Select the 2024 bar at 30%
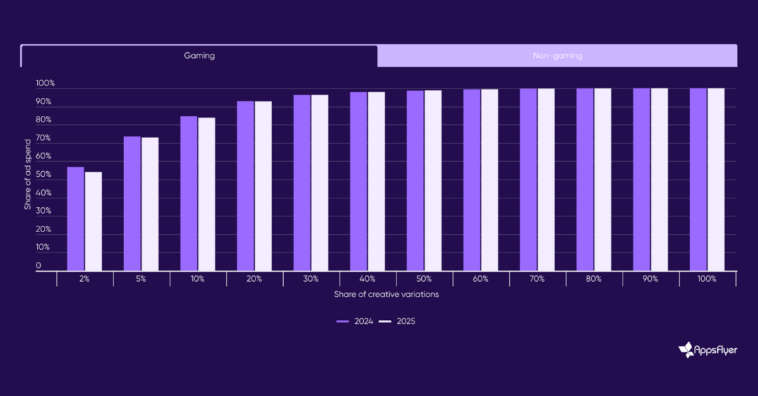This screenshot has width=758, height=396. coord(302,183)
